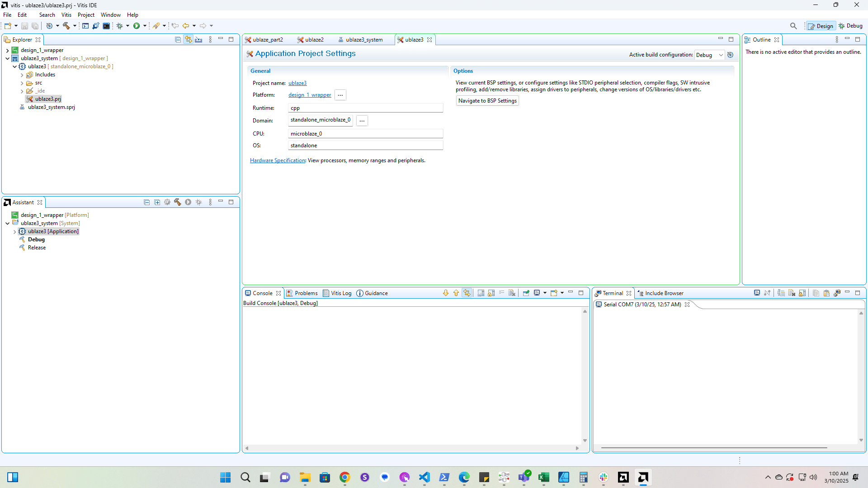Switch to the ublaze3_system editor tab

click(x=363, y=40)
